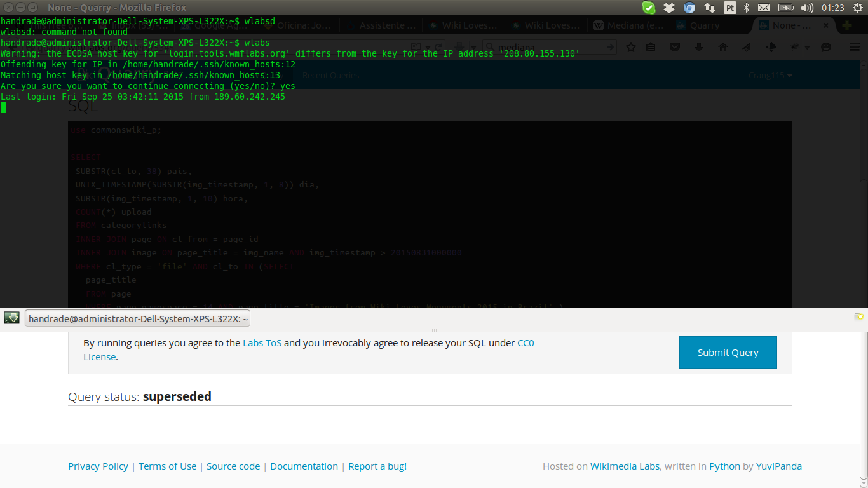Open the Labs ToS link
Image resolution: width=868 pixels, height=488 pixels.
[262, 343]
